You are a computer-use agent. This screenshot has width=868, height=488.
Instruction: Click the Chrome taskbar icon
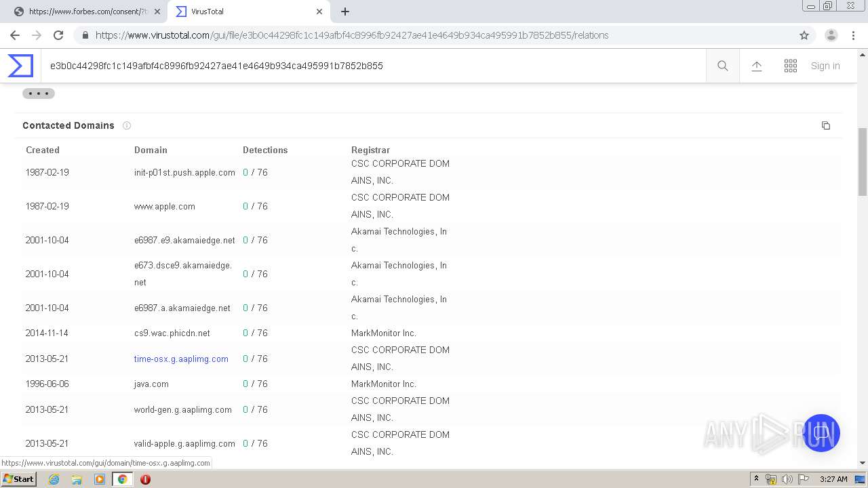[x=122, y=479]
